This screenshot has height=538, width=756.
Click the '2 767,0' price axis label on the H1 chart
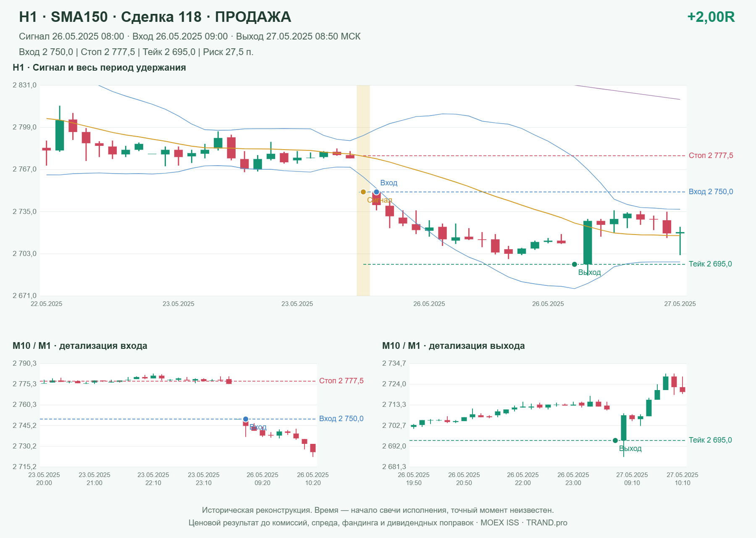click(24, 169)
